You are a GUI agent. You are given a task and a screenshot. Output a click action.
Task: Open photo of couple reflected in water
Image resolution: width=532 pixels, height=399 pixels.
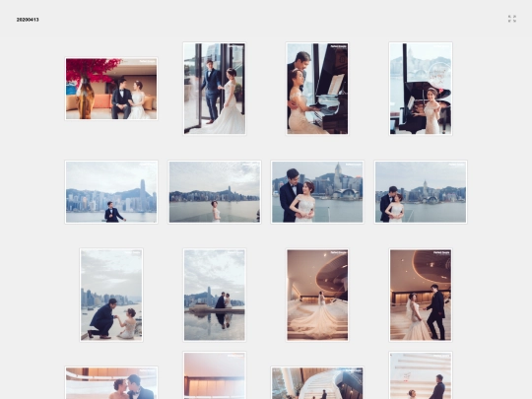pos(215,295)
